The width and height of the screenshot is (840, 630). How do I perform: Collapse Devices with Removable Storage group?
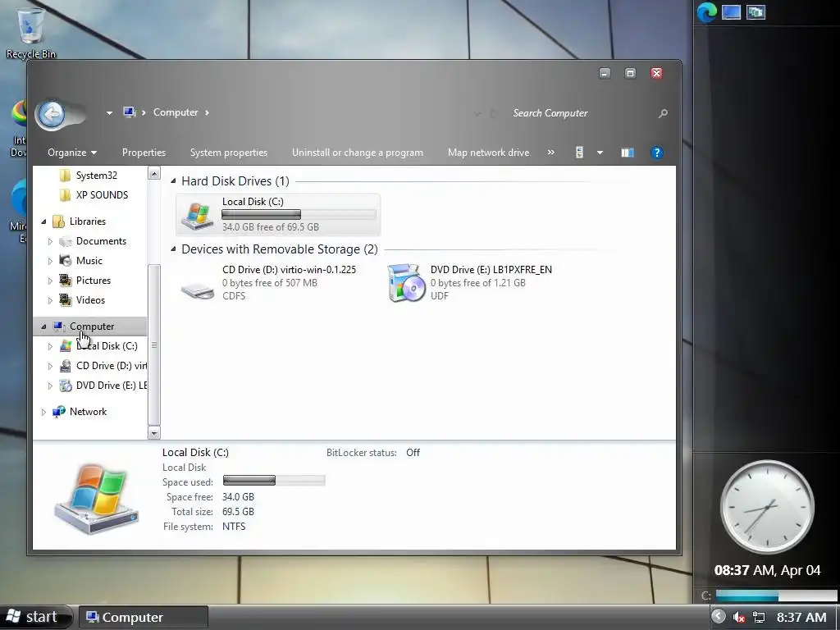tap(173, 249)
